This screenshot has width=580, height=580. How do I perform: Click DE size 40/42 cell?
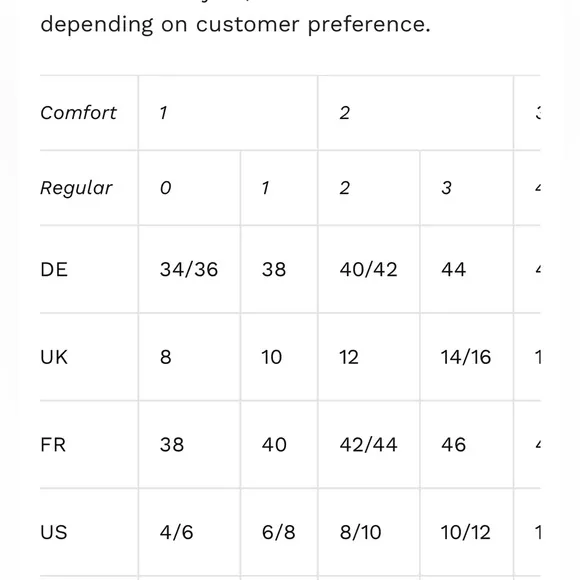tap(368, 269)
